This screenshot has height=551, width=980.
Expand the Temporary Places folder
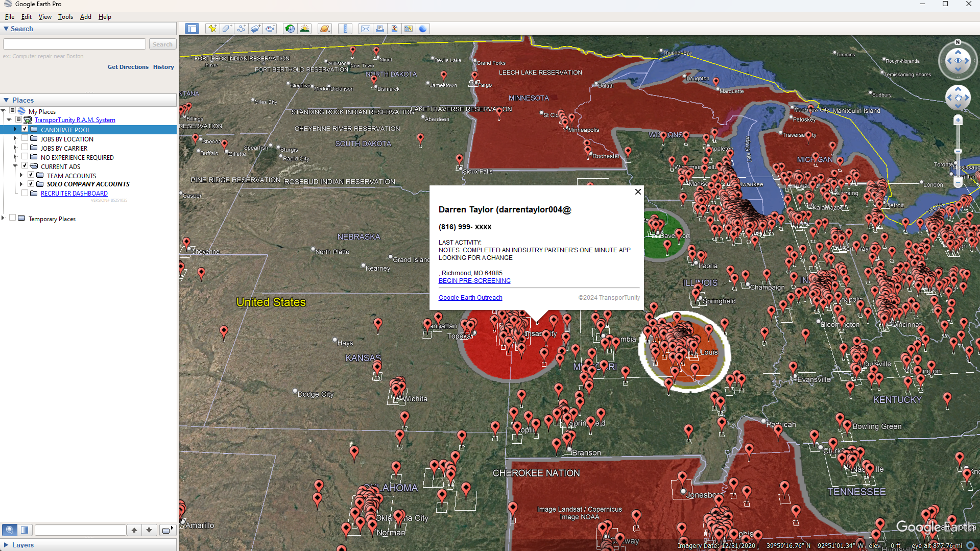point(3,219)
